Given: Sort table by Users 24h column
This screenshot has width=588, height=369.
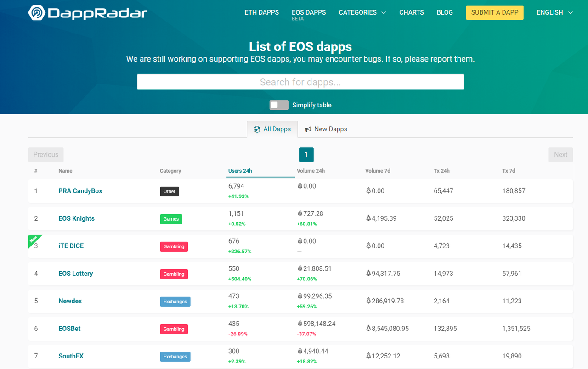Looking at the screenshot, I should click(240, 171).
